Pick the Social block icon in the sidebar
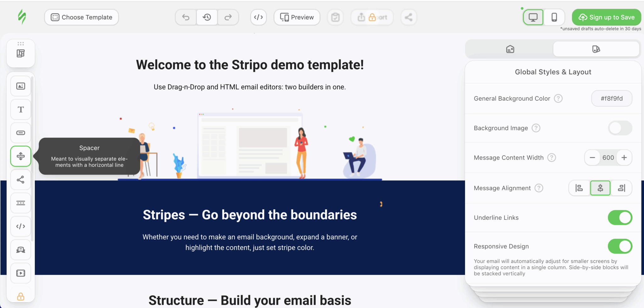 pos(20,180)
